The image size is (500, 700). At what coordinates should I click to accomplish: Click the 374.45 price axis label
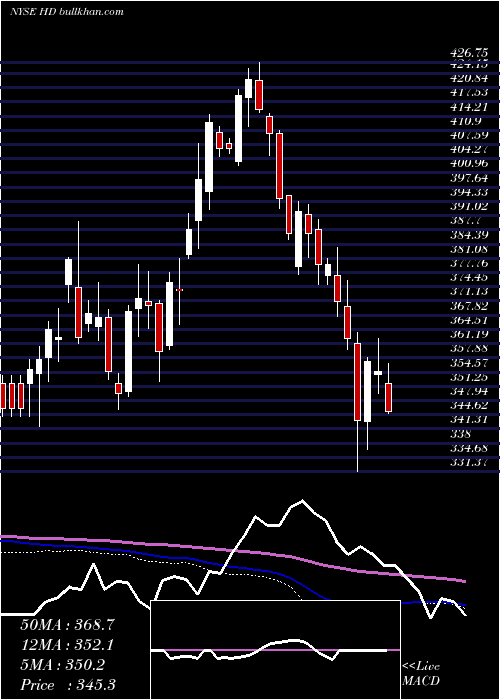point(468,277)
